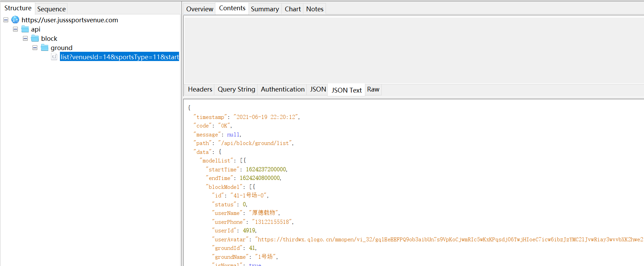The height and width of the screenshot is (266, 644).
Task: Click the id value 41-1号场-0
Action: pyautogui.click(x=249, y=195)
